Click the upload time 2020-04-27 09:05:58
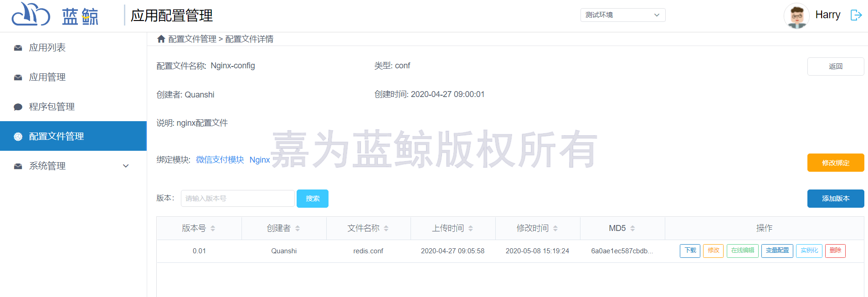This screenshot has height=297, width=868. pos(452,251)
